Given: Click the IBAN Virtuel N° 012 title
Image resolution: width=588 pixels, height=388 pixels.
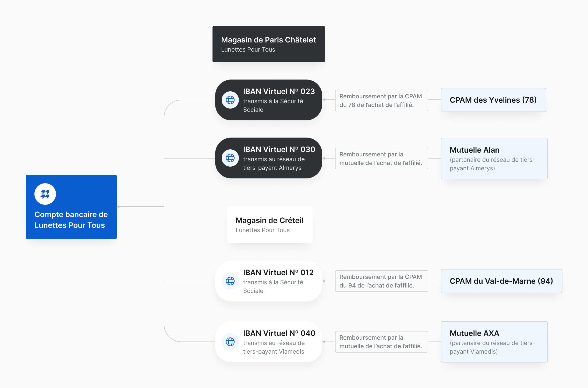Looking at the screenshot, I should (x=278, y=272).
